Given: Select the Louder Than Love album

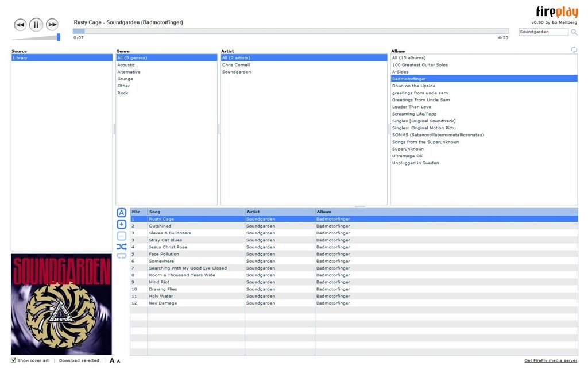Looking at the screenshot, I should (484, 107).
